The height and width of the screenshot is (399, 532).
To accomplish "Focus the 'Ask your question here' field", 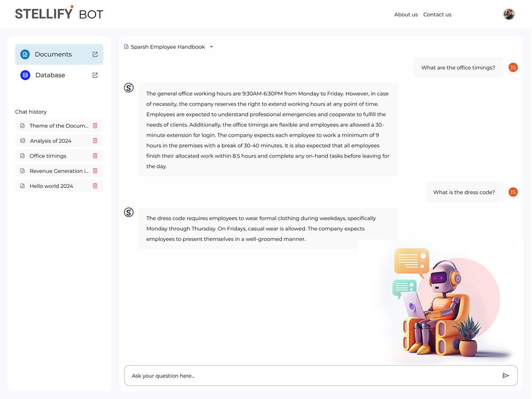I will click(x=310, y=375).
